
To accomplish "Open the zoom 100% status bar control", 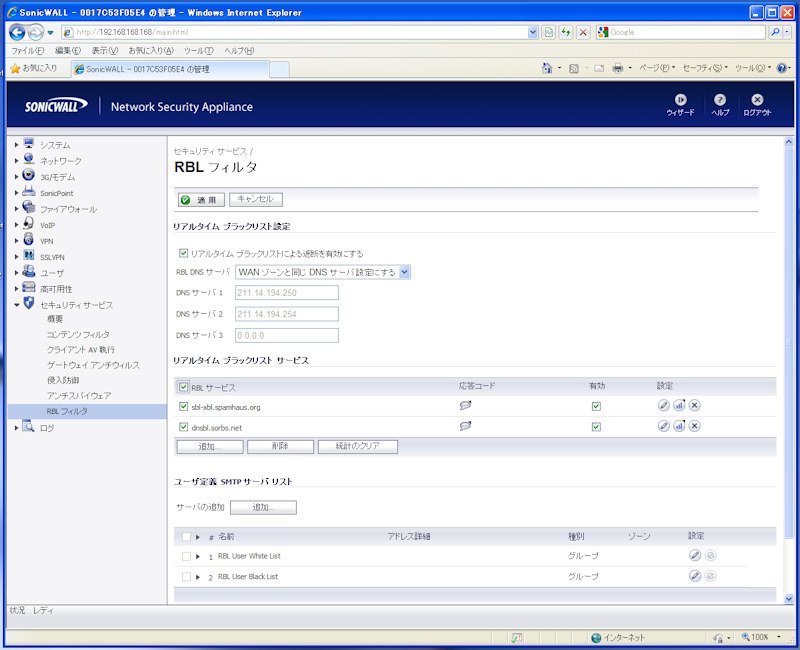I will (760, 637).
